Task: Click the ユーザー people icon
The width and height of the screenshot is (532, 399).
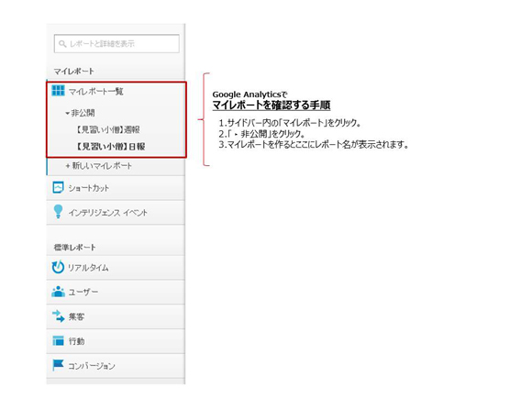Action: (58, 292)
